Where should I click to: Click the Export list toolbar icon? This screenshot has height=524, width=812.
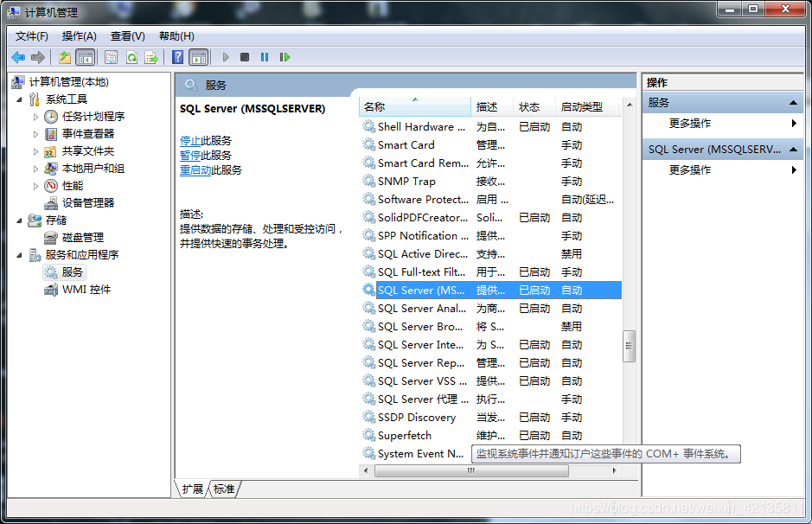pyautogui.click(x=151, y=57)
